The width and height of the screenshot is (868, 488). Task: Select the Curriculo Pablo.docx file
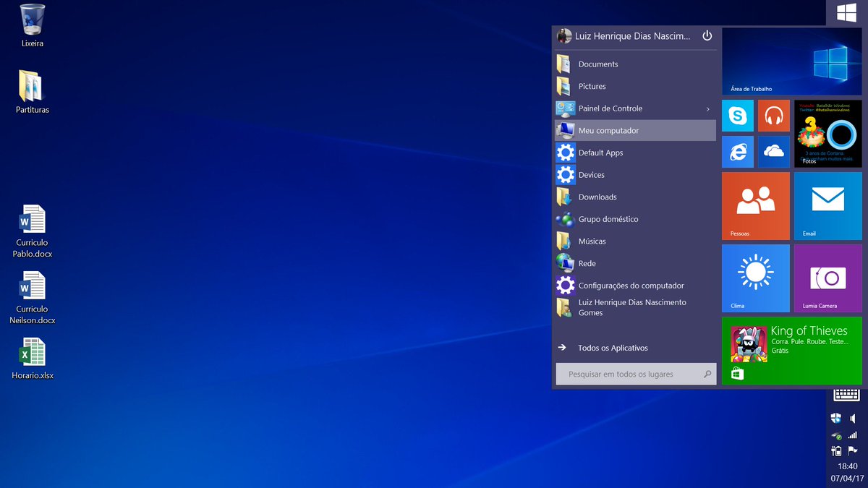(33, 231)
